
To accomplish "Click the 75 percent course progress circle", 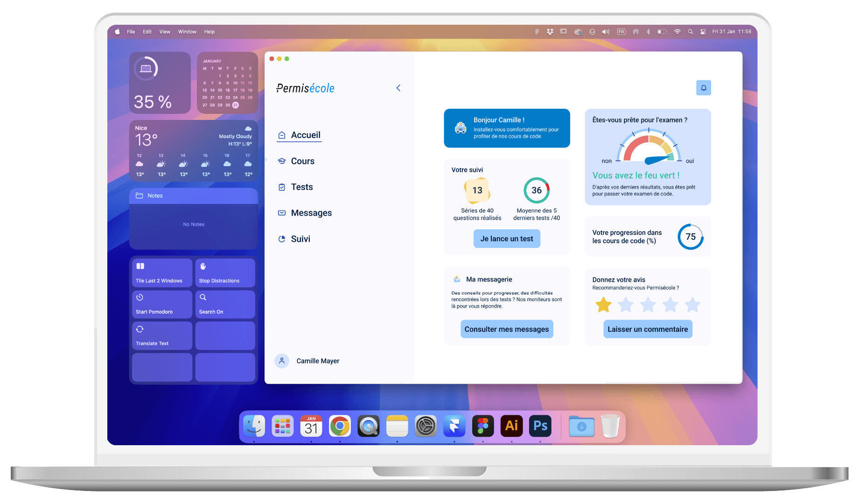I will (691, 237).
